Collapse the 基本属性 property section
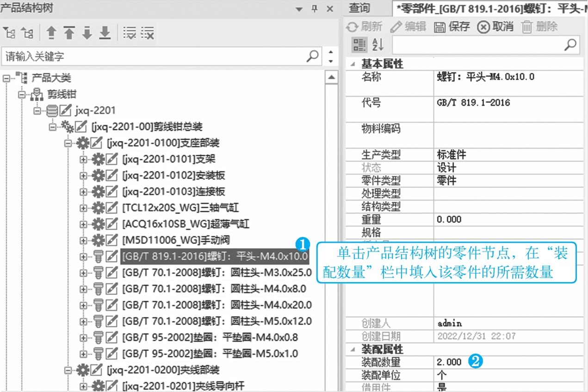 pyautogui.click(x=353, y=64)
